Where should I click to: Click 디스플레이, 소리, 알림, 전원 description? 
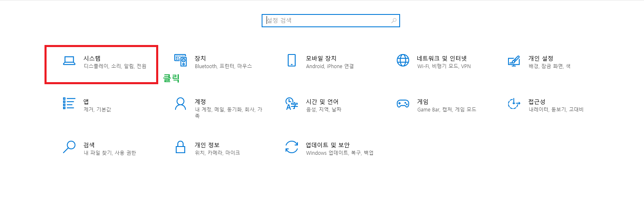pos(115,66)
